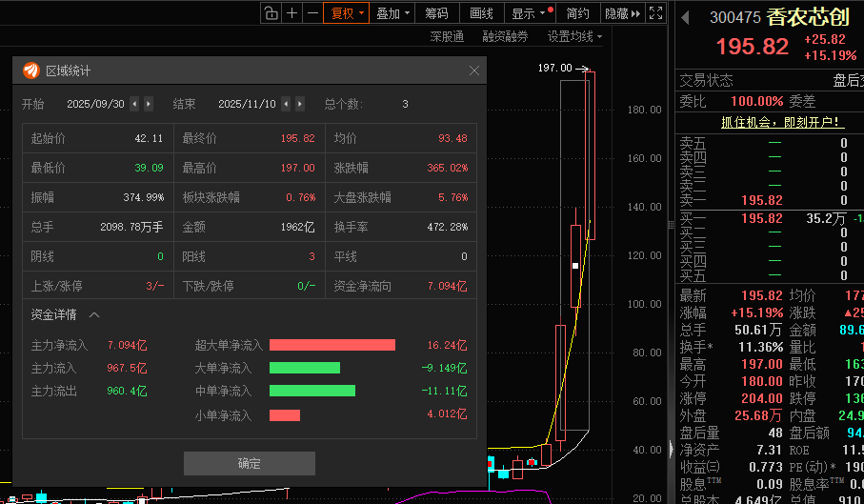Click the 今开 value 180.00
Viewport: 864px width, 504px height.
coord(761,381)
